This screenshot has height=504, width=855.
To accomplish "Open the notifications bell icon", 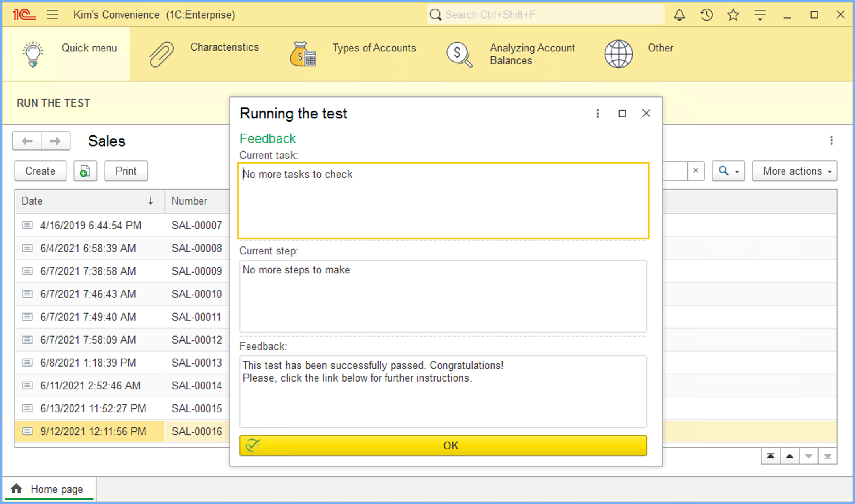I will point(679,15).
